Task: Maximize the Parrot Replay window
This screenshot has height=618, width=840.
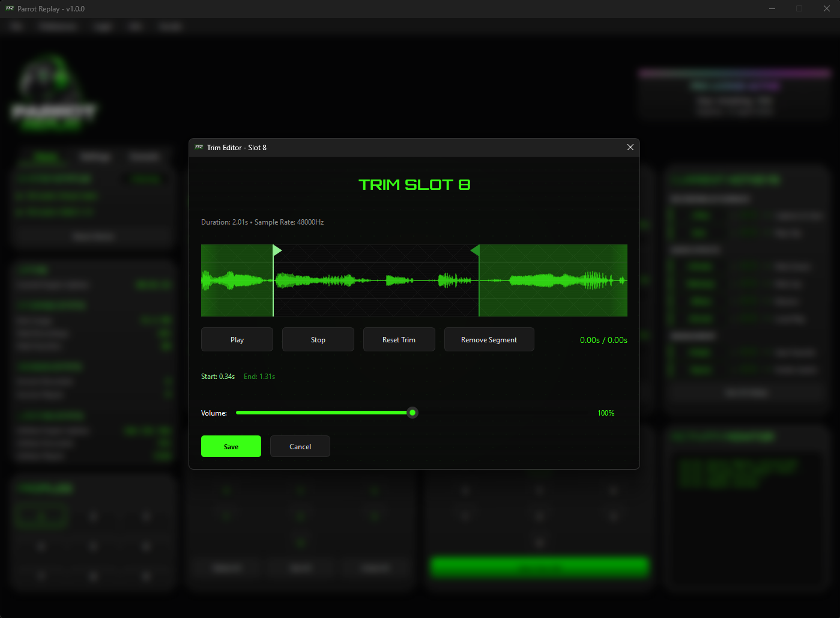Action: click(799, 8)
